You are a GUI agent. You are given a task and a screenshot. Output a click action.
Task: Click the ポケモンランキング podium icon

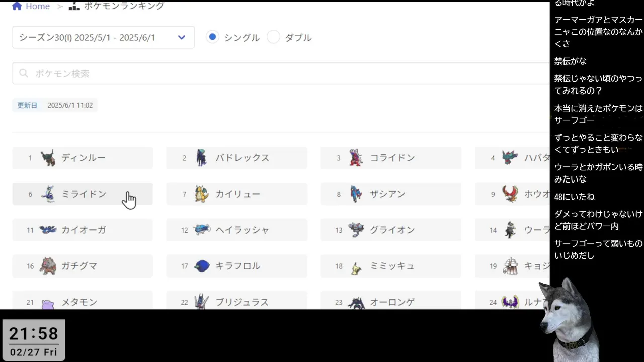(x=74, y=6)
